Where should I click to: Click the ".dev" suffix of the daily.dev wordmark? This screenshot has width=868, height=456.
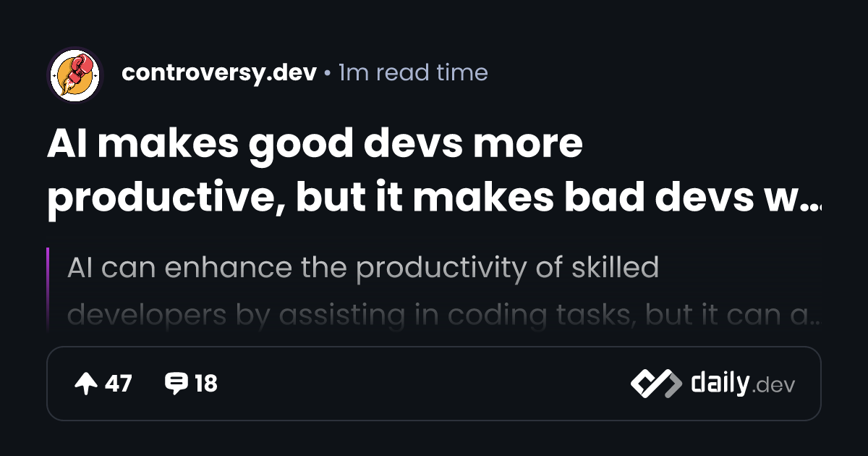coord(774,386)
